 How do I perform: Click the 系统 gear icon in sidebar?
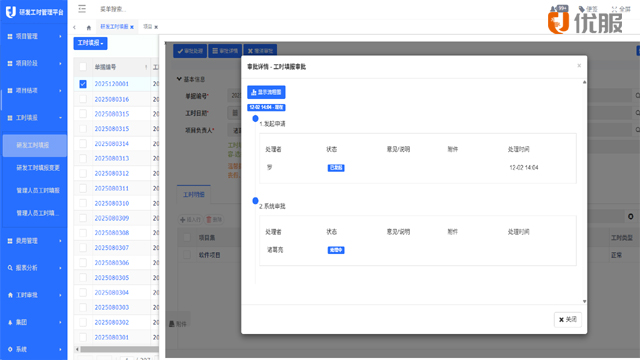pyautogui.click(x=10, y=349)
